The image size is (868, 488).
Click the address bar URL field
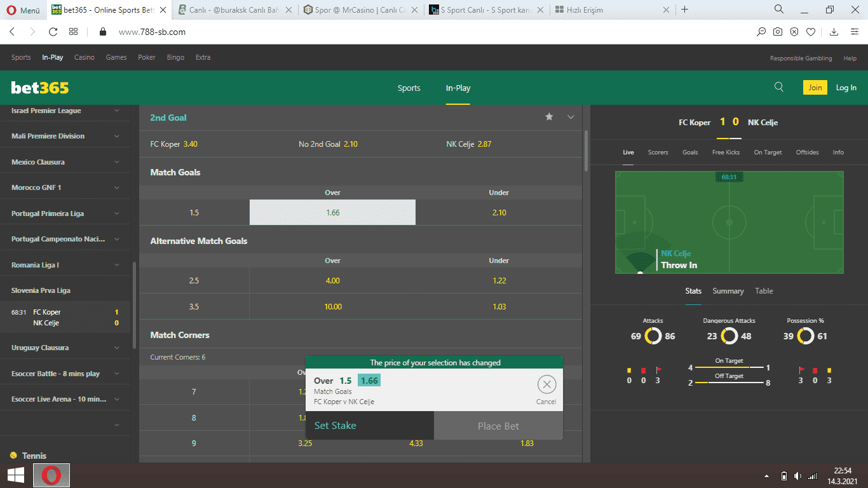(432, 32)
